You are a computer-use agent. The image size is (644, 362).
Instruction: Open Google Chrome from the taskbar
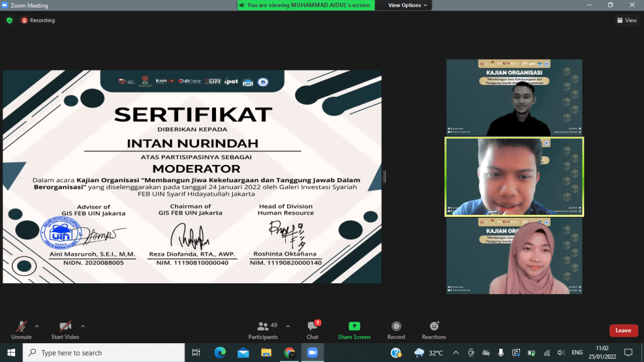(x=289, y=353)
